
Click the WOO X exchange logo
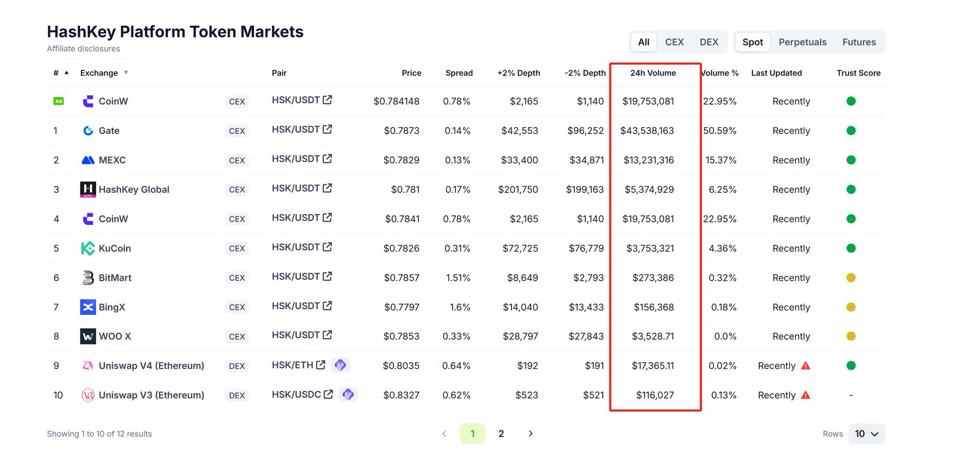pyautogui.click(x=88, y=336)
